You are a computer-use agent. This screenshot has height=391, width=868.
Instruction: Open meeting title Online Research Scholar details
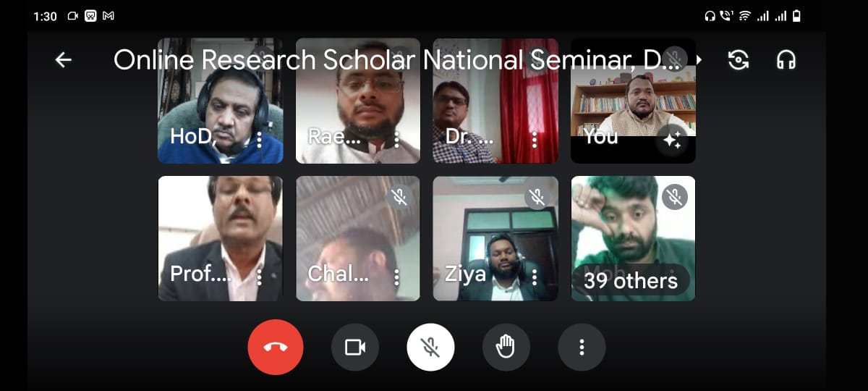tap(397, 60)
